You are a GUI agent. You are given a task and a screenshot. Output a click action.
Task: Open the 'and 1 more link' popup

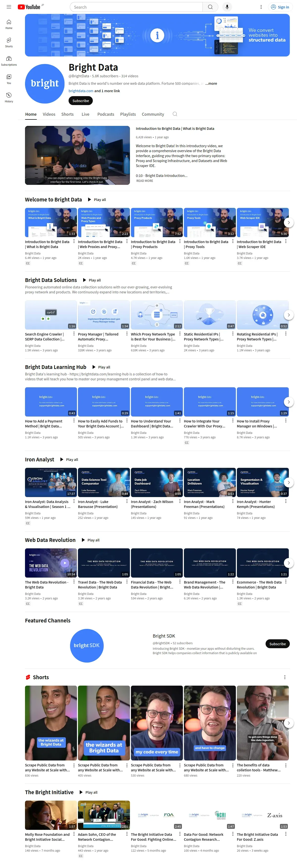pyautogui.click(x=107, y=91)
